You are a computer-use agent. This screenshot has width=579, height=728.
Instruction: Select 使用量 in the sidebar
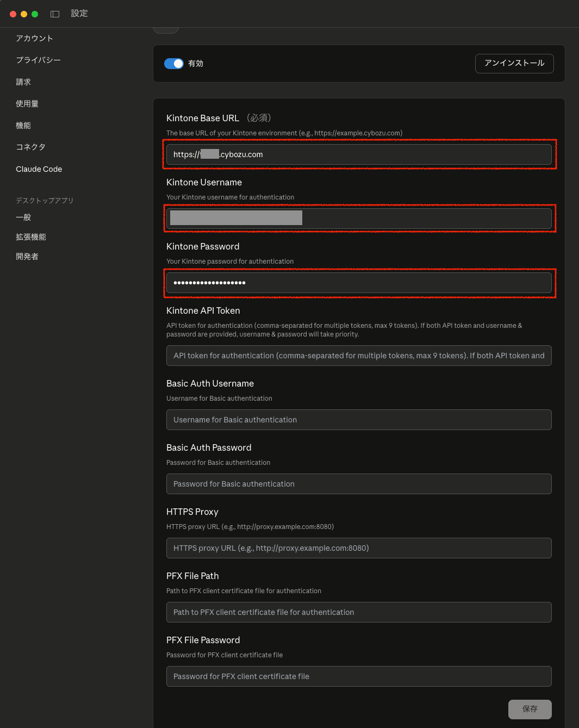(27, 103)
